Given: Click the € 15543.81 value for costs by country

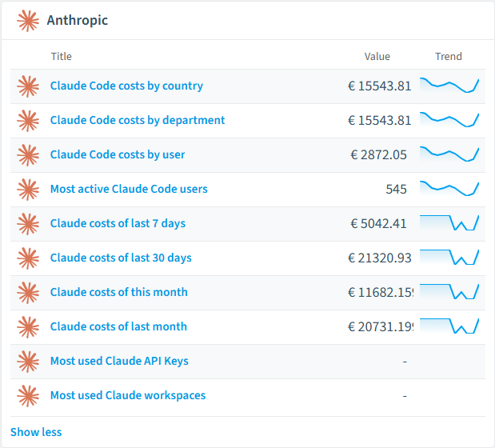Looking at the screenshot, I should pyautogui.click(x=380, y=86).
